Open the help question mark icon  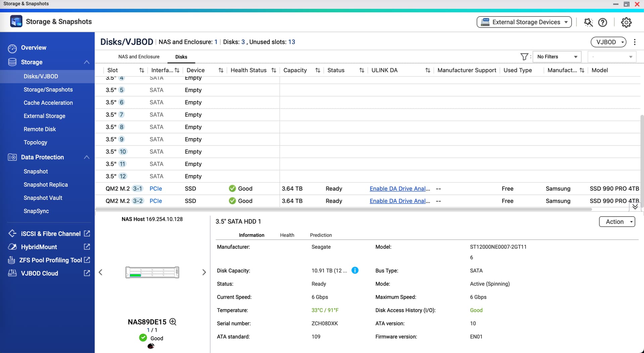coord(602,22)
